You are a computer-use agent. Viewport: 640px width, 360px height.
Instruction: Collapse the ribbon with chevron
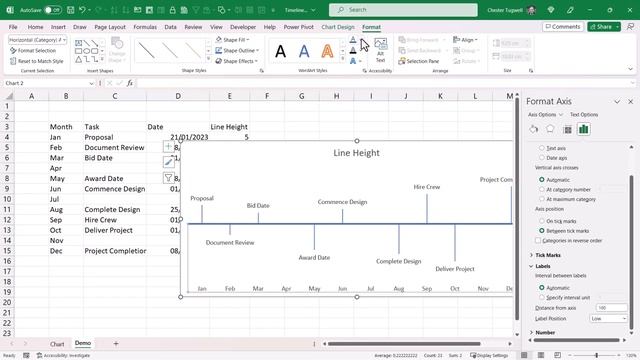tap(630, 69)
